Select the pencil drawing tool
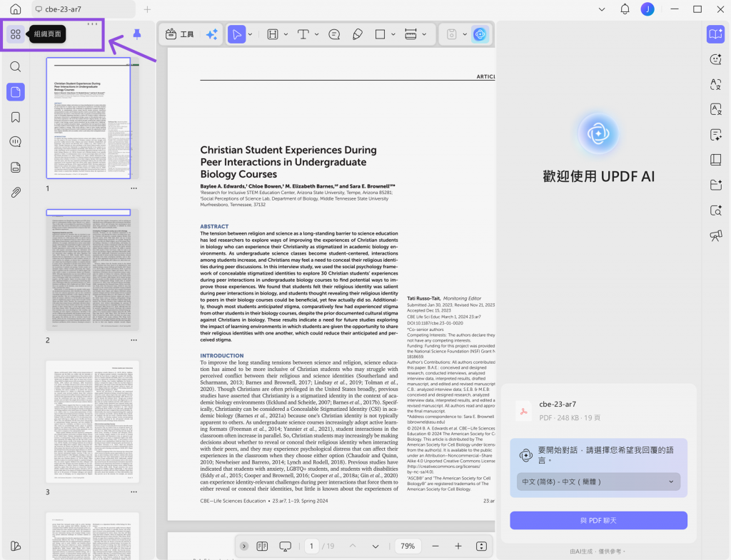The width and height of the screenshot is (731, 560). (358, 34)
